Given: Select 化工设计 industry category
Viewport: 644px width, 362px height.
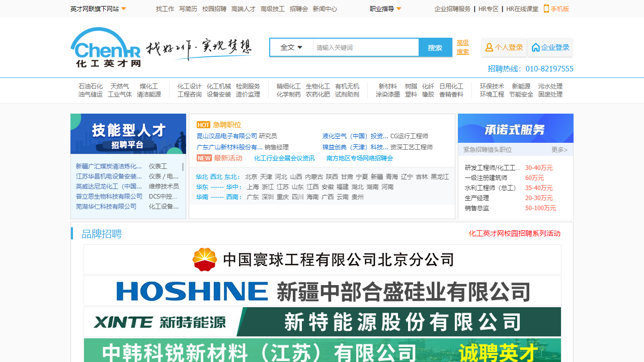Looking at the screenshot, I should pyautogui.click(x=190, y=86).
